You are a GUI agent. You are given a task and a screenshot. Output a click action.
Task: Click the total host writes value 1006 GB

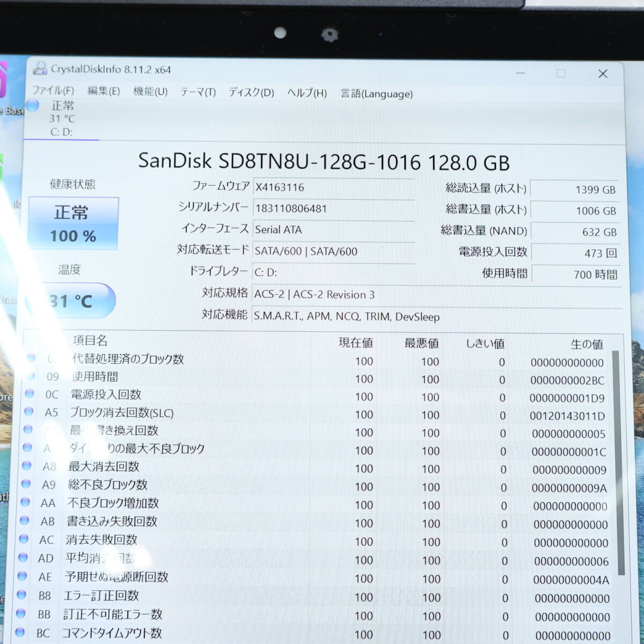[x=574, y=211]
